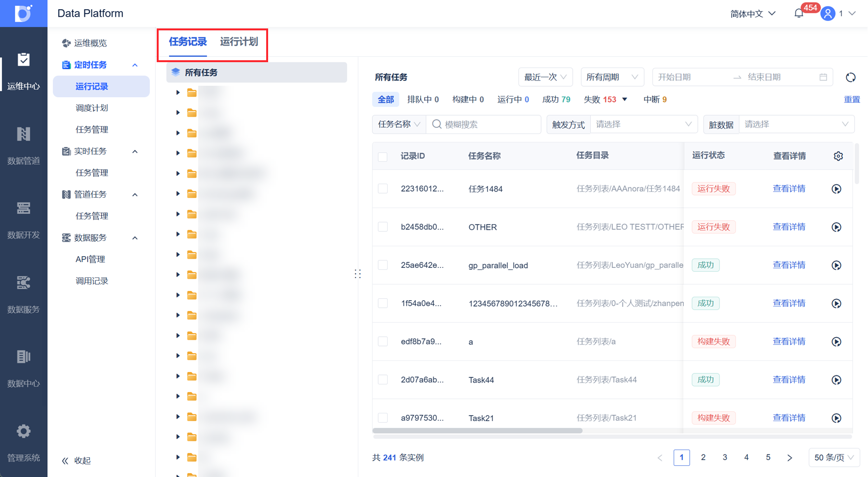This screenshot has width=868, height=477.
Task: Refresh the task records list
Action: pos(851,77)
